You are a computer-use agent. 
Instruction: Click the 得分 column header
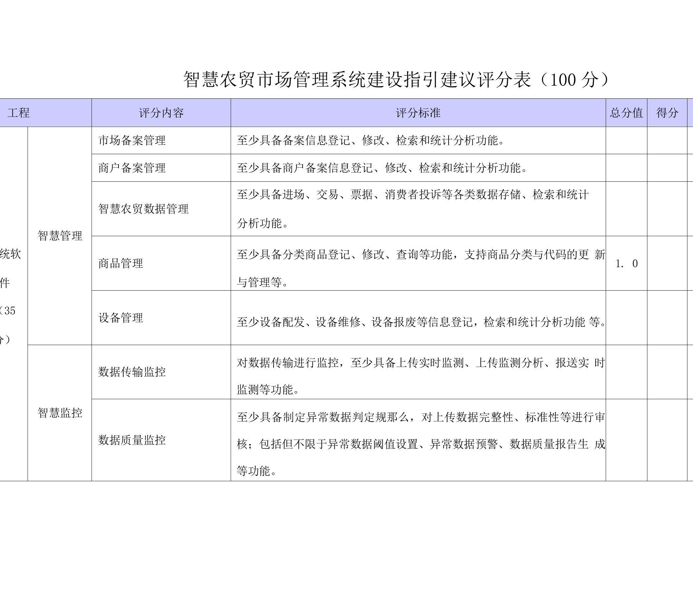click(x=667, y=113)
